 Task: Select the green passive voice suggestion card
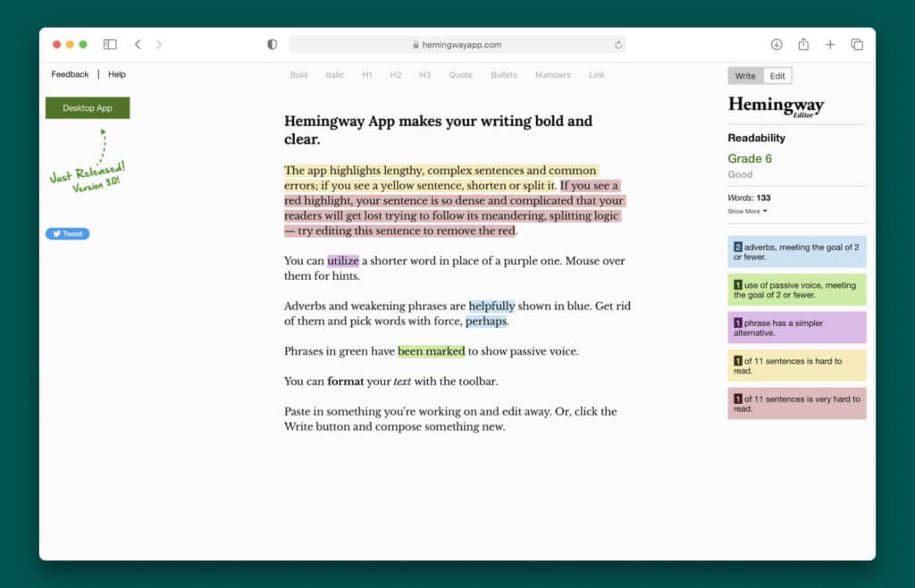click(796, 291)
